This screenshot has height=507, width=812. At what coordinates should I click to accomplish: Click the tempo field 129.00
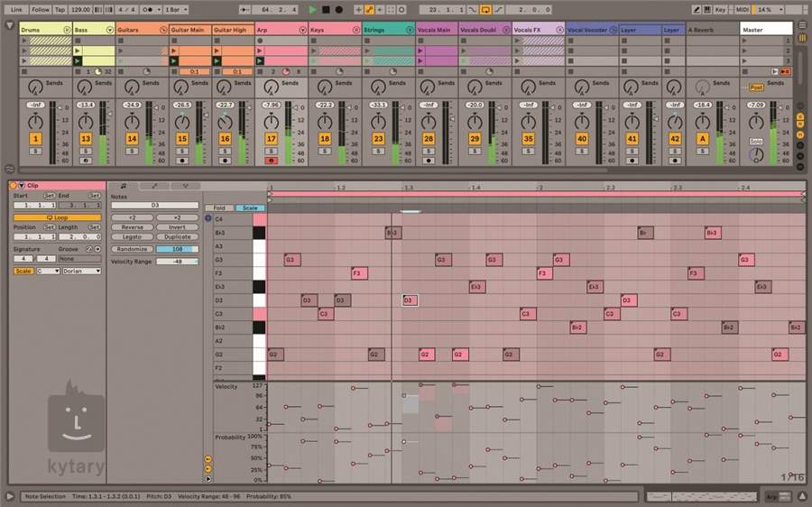click(x=80, y=9)
